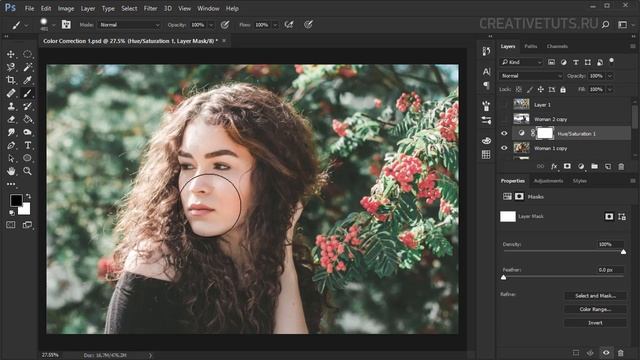Select the Brush tool in toolbox

click(27, 93)
